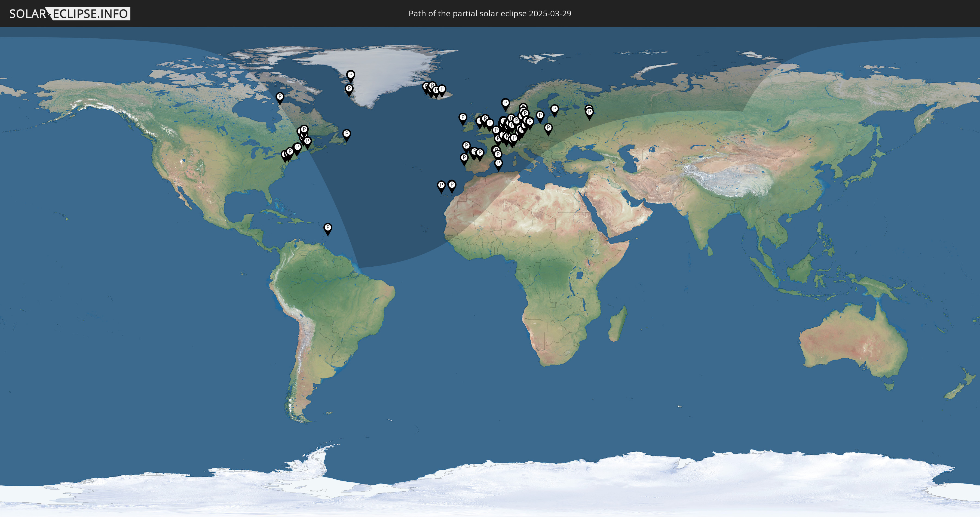Select the marker near the Gulf of Finland
The height and width of the screenshot is (517, 980).
point(554,109)
